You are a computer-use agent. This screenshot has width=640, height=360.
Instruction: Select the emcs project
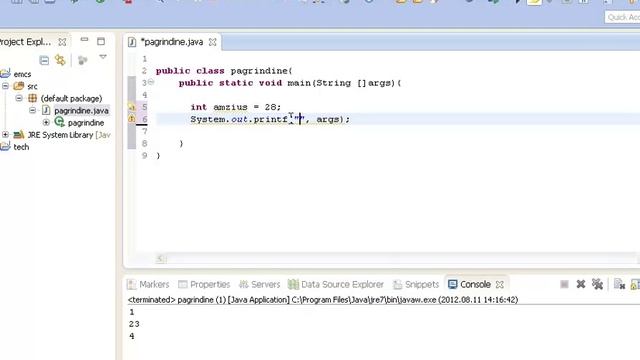[x=22, y=74]
